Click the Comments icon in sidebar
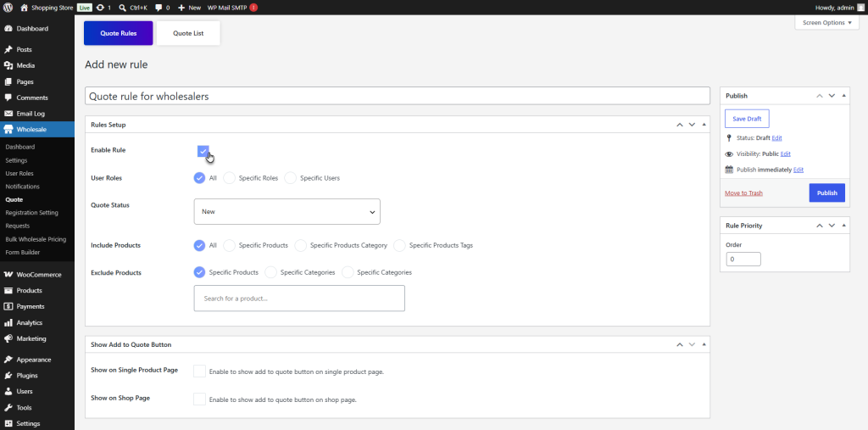 [x=8, y=98]
